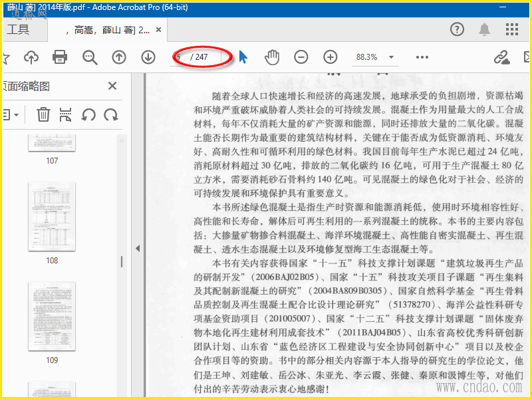
Task: Minimize the Acrobat window
Action: (503, 7)
